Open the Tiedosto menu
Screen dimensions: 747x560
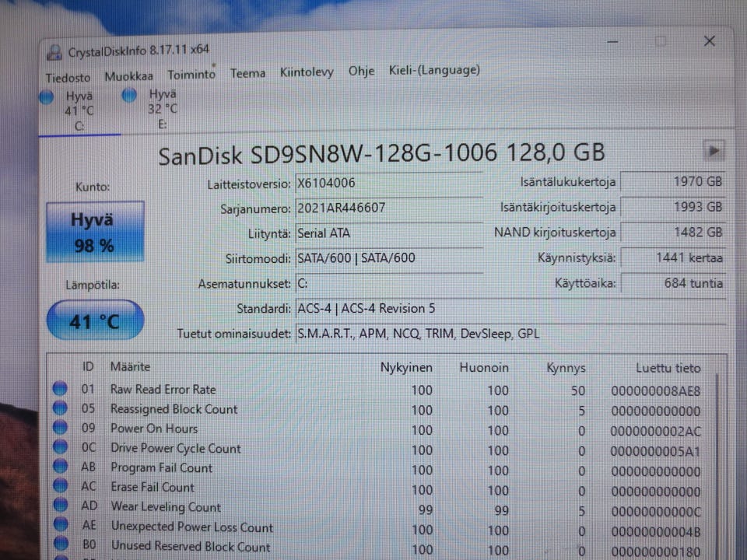pos(68,78)
